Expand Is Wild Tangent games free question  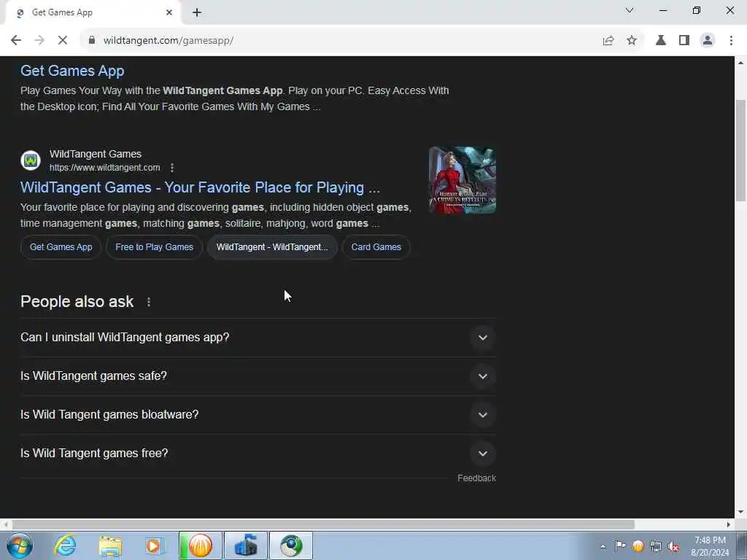click(258, 454)
